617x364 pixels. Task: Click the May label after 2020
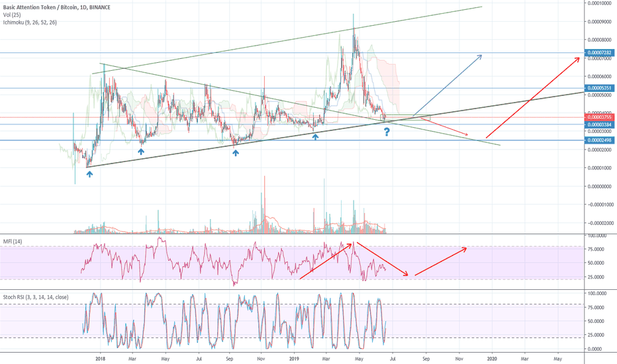pyautogui.click(x=557, y=359)
